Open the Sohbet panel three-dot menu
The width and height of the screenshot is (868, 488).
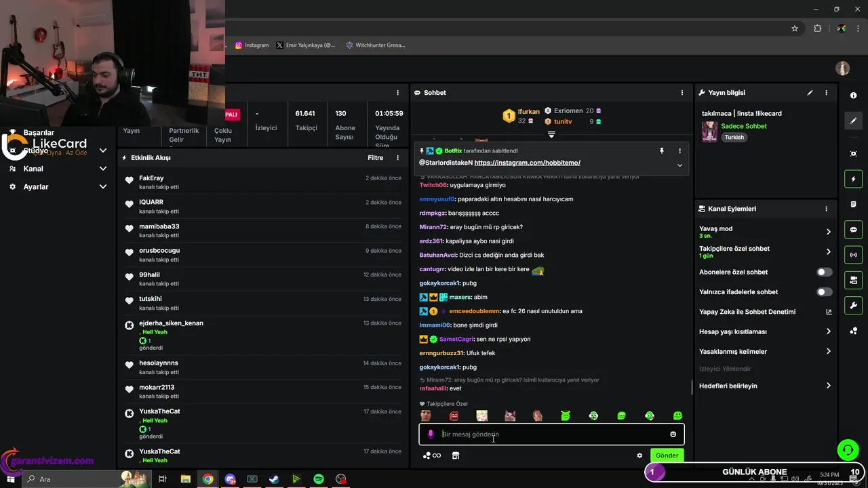pos(682,93)
